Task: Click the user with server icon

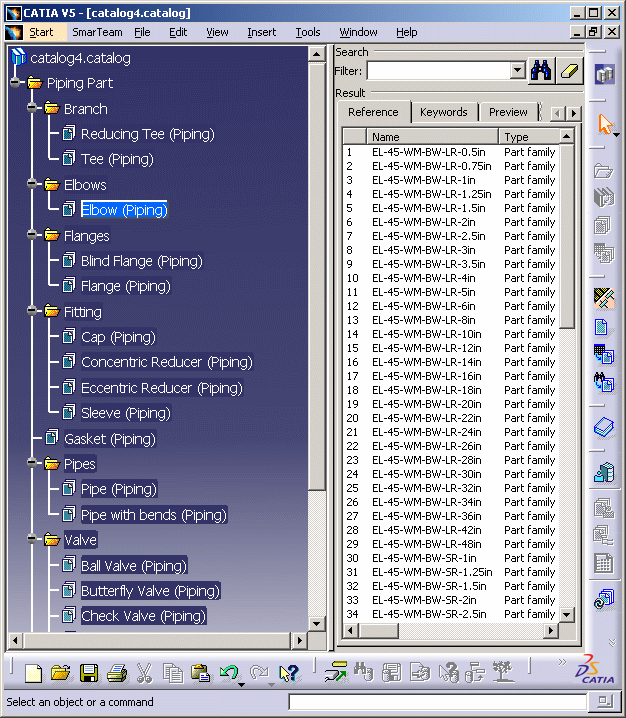Action: click(x=604, y=472)
